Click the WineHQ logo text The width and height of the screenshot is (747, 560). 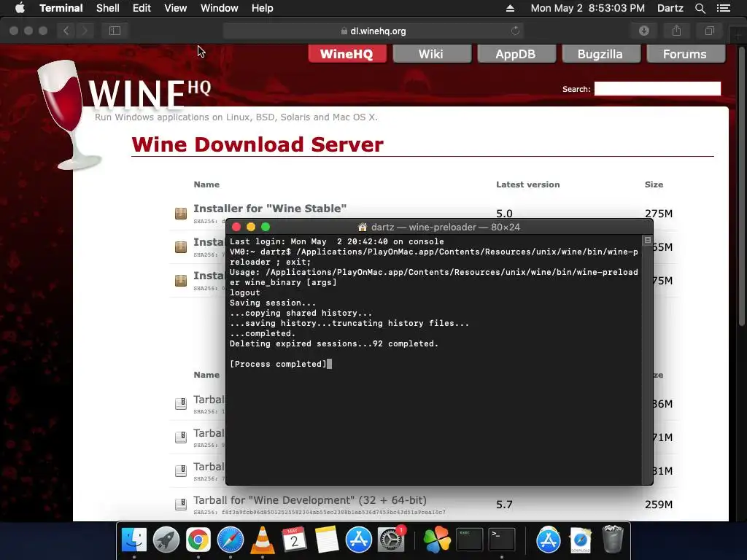click(150, 93)
